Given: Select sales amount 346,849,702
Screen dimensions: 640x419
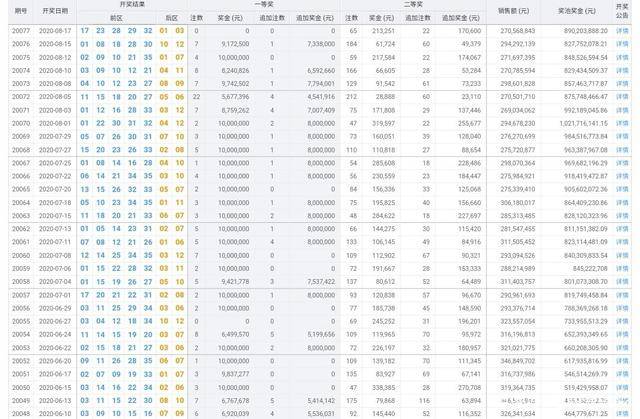Looking at the screenshot, I should point(518,361).
